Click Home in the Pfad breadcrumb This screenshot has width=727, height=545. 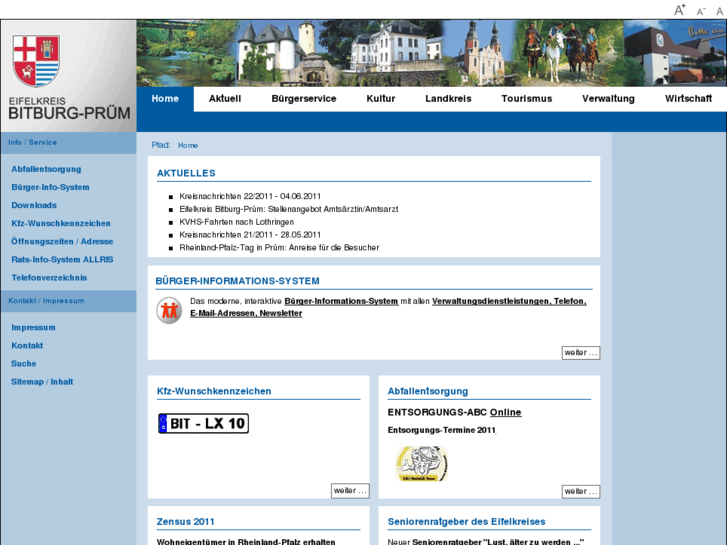(188, 146)
